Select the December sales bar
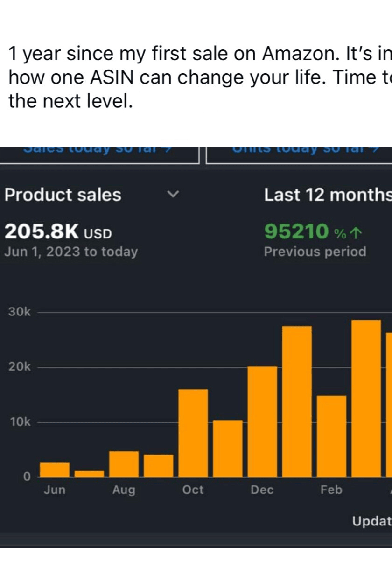The width and height of the screenshot is (392, 588). click(x=262, y=421)
